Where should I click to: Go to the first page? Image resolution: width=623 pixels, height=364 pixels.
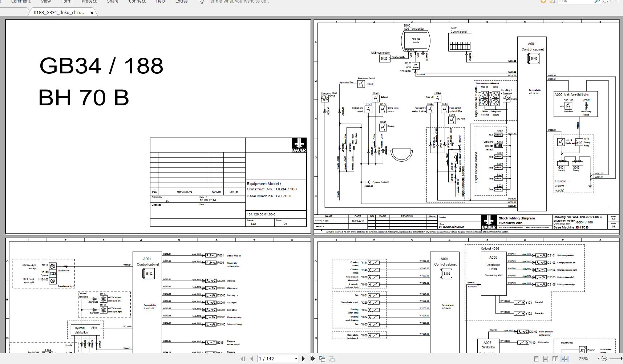(x=243, y=359)
